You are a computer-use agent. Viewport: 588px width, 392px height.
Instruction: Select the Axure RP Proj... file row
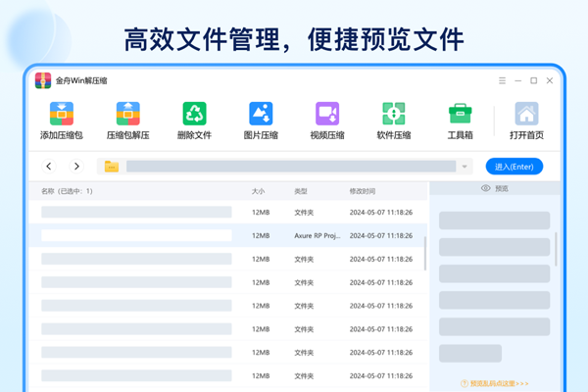228,235
